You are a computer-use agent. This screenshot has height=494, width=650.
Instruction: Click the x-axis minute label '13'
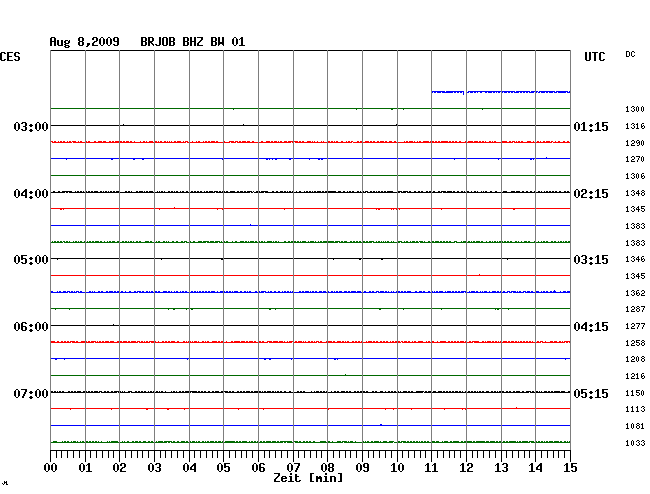[x=501, y=468]
